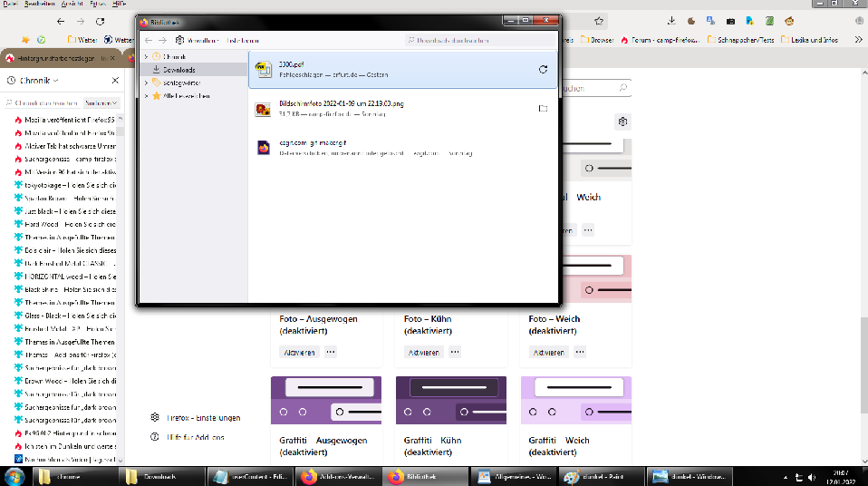The image size is (868, 486).
Task: Open containing folder of Bildschirmfoto PNG download
Action: [543, 109]
